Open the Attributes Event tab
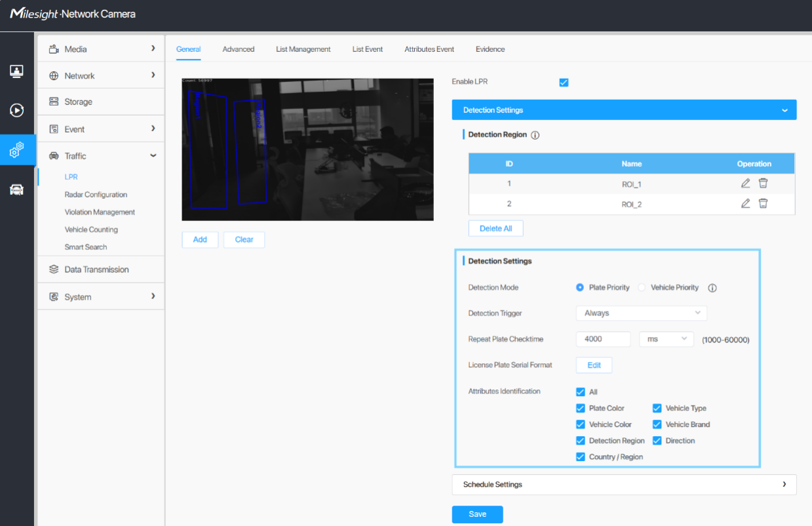Screen dimensions: 812x526 429,49
